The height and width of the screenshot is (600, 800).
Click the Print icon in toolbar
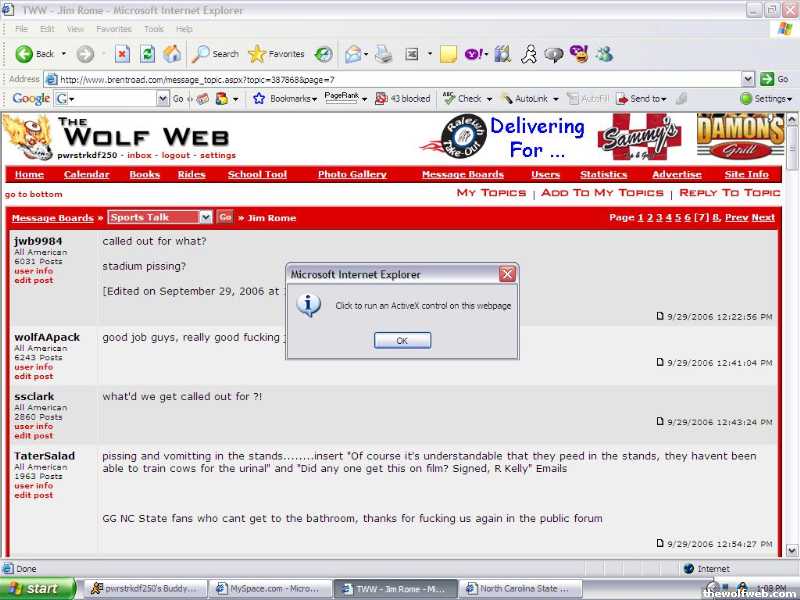tap(383, 54)
